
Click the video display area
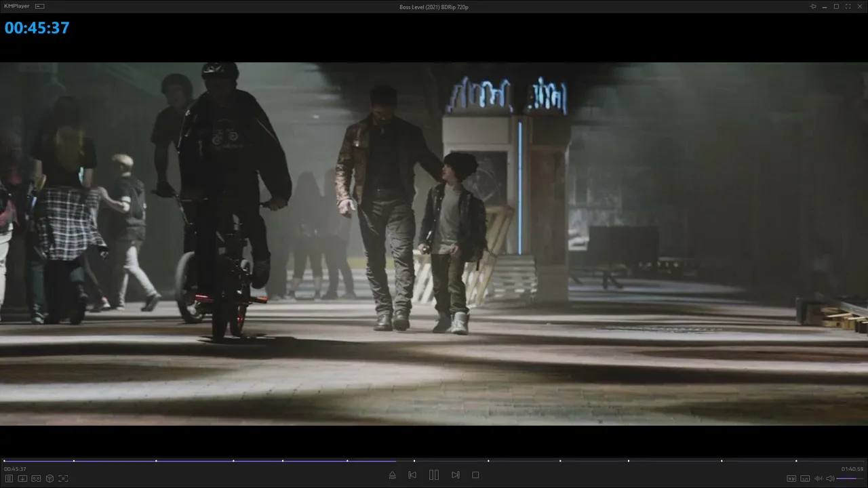pos(434,244)
